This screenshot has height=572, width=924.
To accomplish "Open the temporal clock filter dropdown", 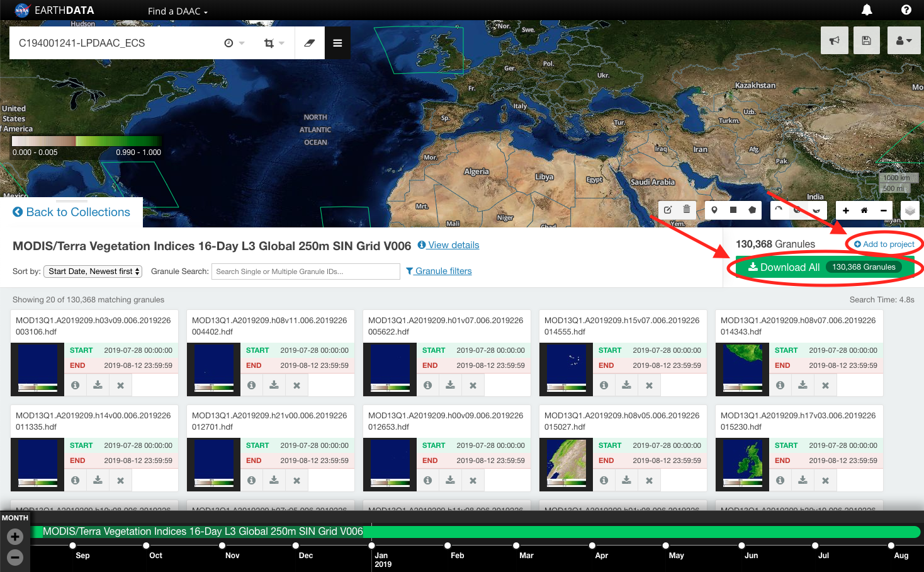I will pyautogui.click(x=234, y=43).
